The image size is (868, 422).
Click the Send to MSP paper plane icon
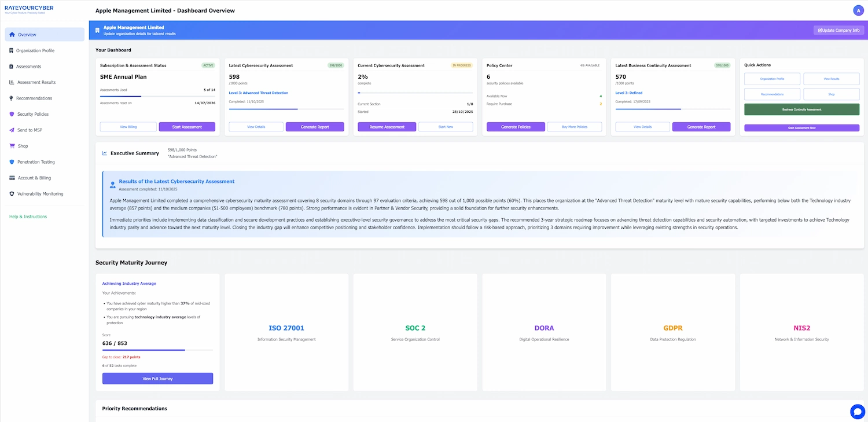tap(12, 130)
